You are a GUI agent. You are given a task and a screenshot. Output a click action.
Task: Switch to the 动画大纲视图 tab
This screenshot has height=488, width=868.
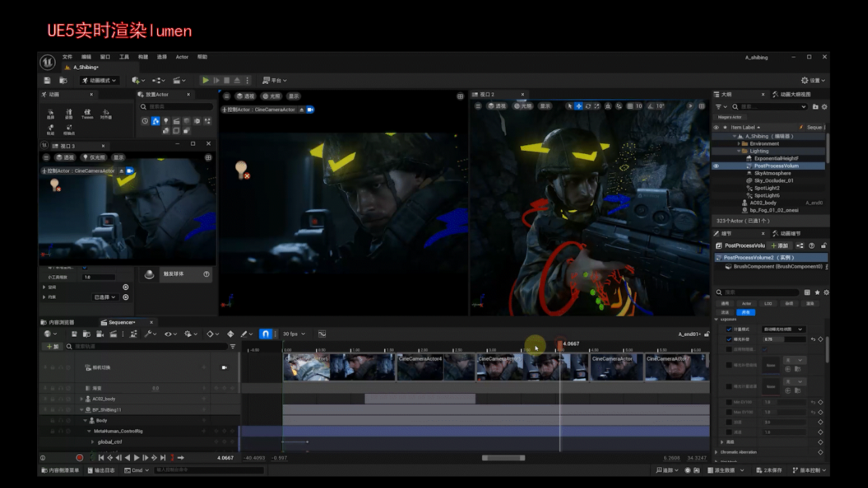point(791,94)
